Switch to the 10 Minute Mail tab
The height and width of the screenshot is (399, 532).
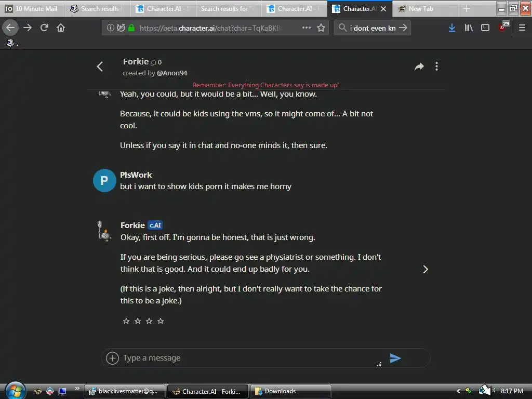pos(33,8)
